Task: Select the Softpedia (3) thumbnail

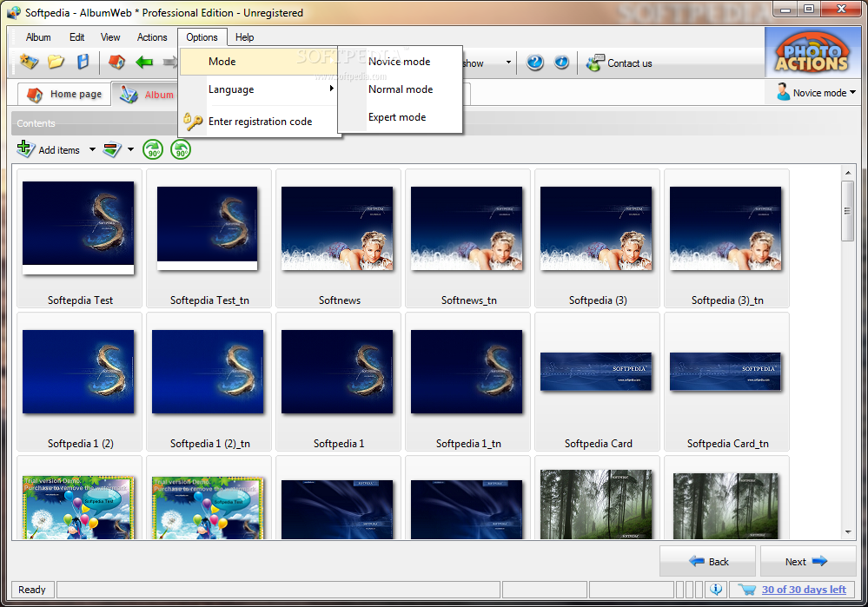Action: tap(597, 239)
